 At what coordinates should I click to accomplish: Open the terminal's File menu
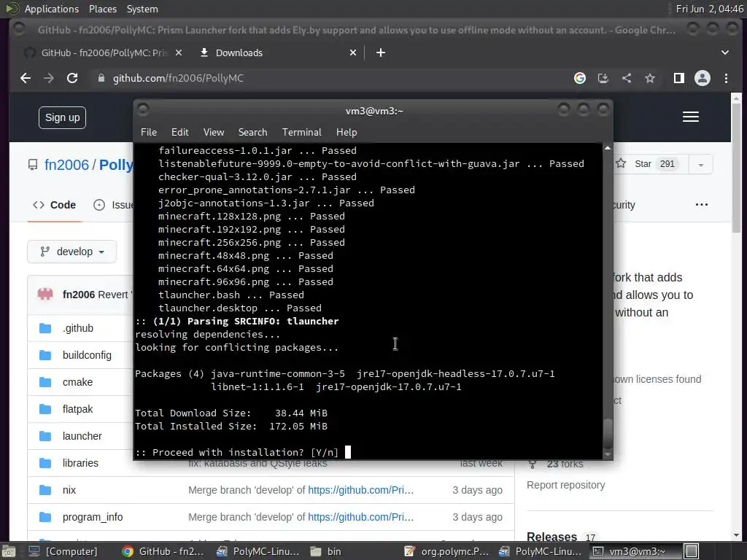click(x=149, y=133)
